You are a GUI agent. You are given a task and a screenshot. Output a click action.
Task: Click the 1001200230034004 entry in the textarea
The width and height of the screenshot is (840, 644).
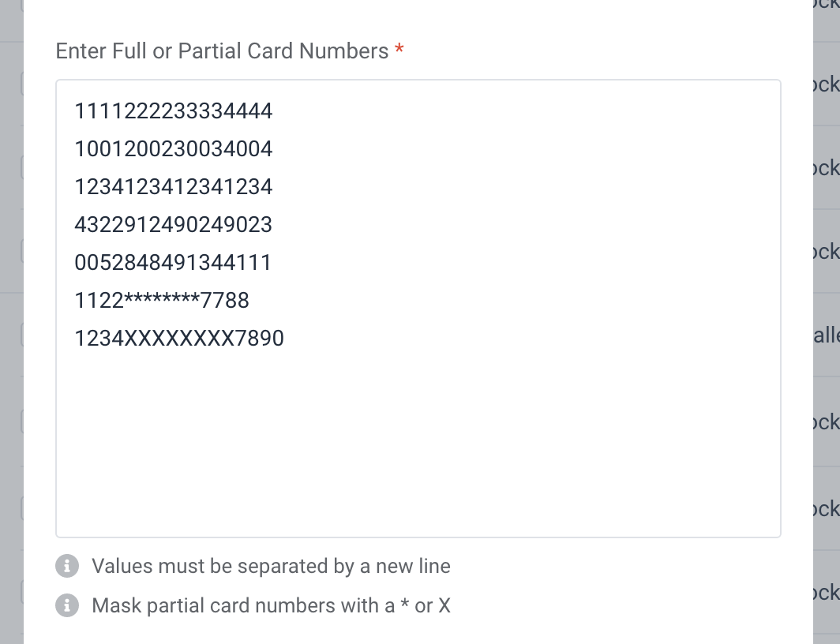point(173,149)
